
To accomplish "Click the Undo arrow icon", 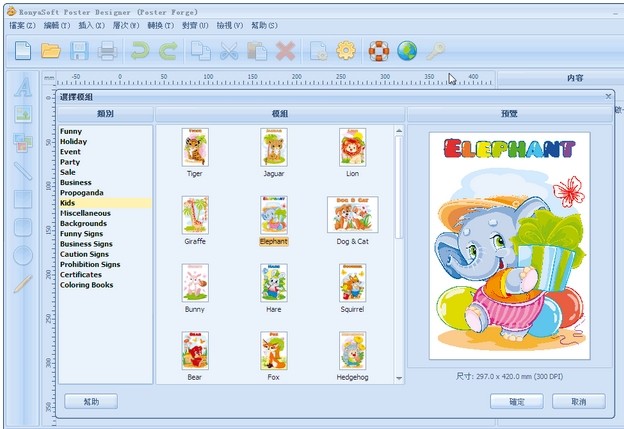I will point(140,51).
